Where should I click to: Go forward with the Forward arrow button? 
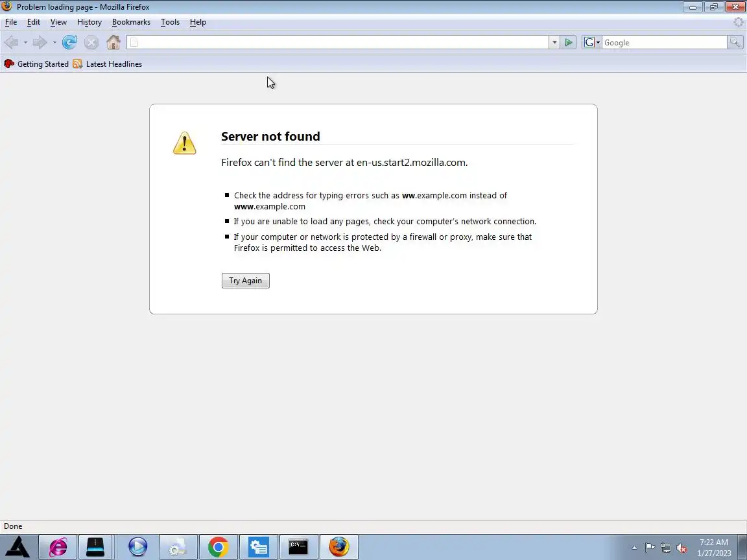click(40, 42)
